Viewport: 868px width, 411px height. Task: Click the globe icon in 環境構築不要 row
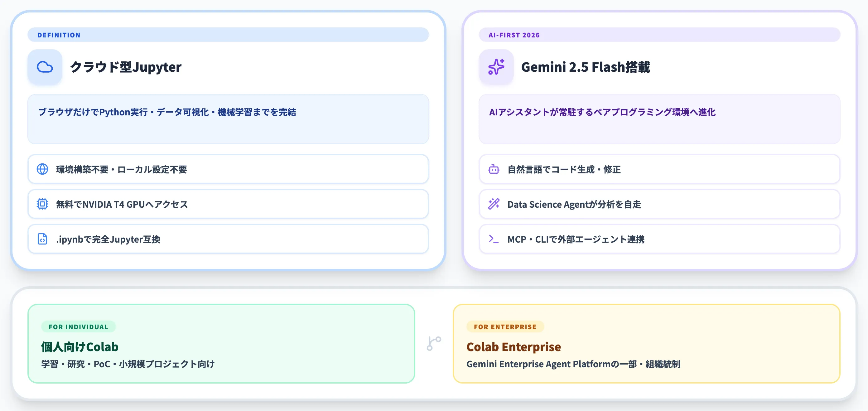click(x=42, y=169)
